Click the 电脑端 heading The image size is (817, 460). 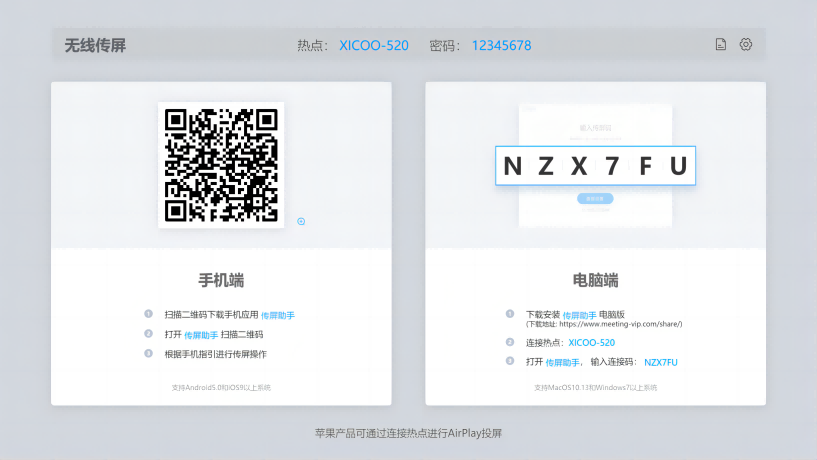pos(595,280)
